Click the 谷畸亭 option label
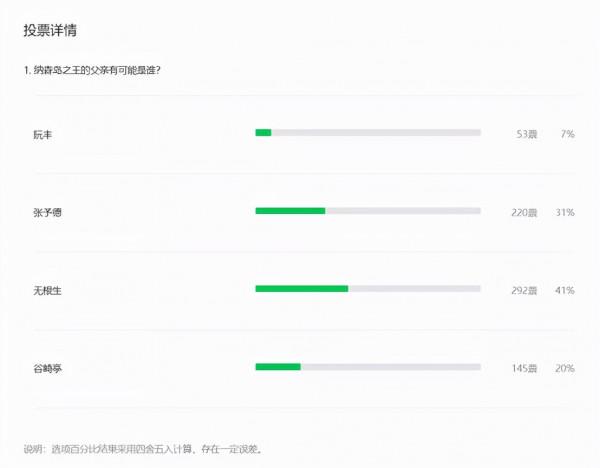The image size is (600, 468). click(47, 368)
